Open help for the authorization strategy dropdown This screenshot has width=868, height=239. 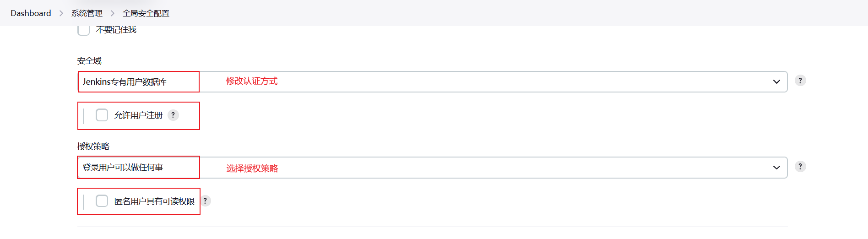[x=800, y=167]
